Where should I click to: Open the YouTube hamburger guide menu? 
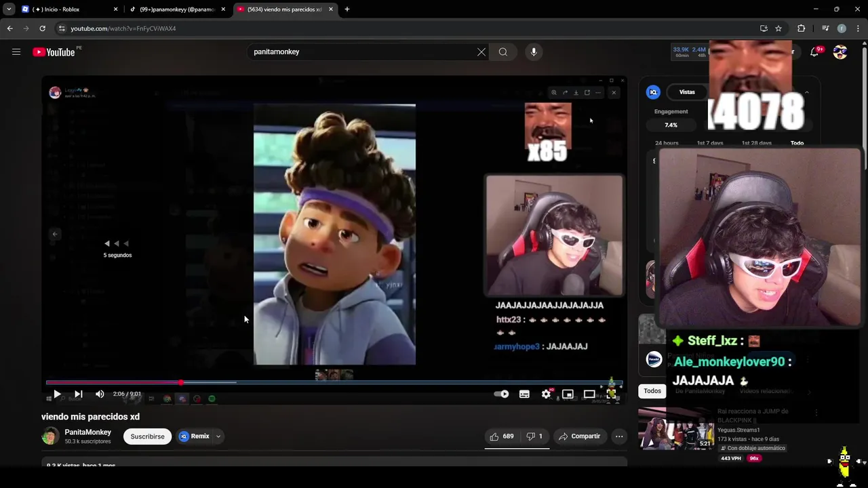[x=16, y=52]
